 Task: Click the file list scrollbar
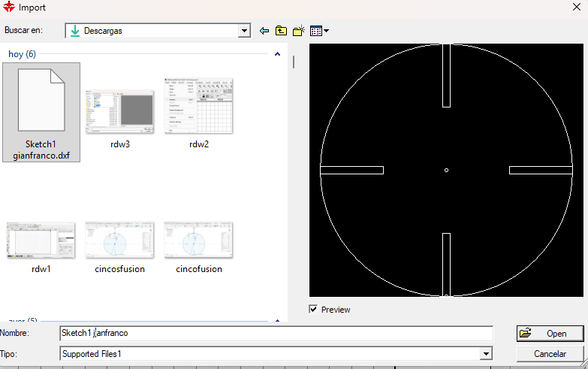(x=294, y=62)
